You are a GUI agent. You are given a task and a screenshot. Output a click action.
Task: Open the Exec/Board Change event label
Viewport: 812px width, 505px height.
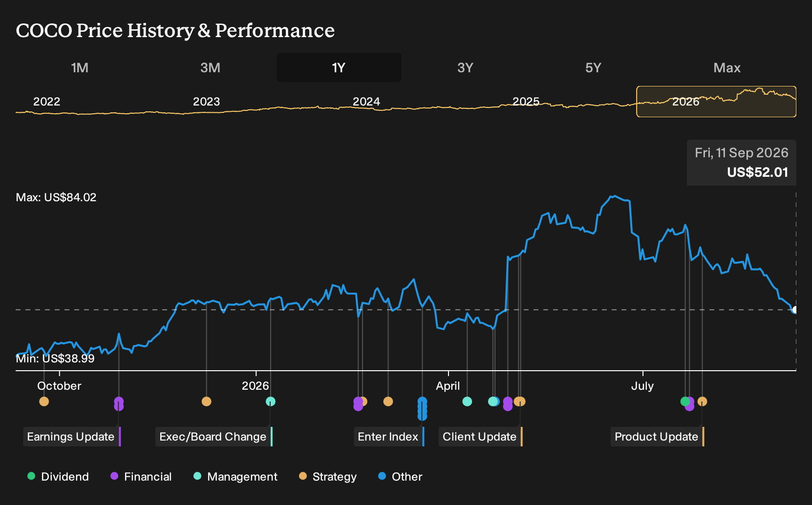[214, 437]
